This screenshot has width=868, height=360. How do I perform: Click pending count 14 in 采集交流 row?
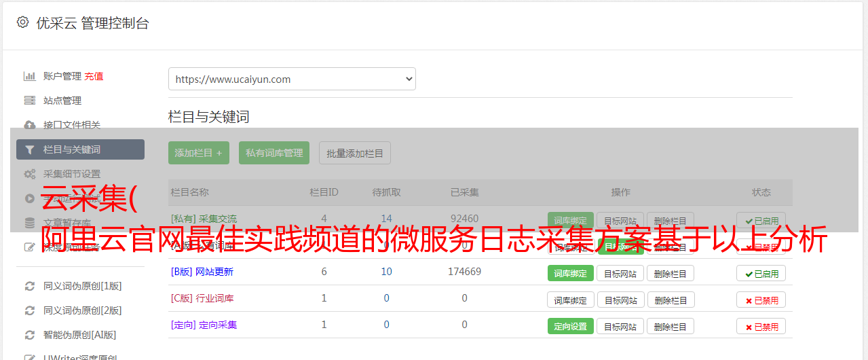[x=386, y=219]
